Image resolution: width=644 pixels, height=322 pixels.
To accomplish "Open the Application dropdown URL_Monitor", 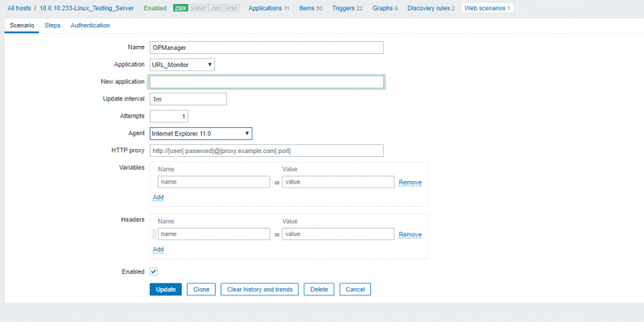I will pyautogui.click(x=182, y=64).
